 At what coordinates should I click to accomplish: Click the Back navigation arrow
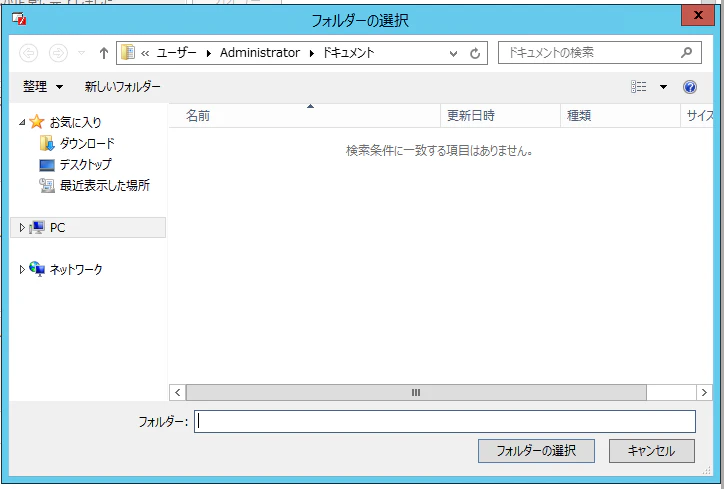click(x=29, y=53)
